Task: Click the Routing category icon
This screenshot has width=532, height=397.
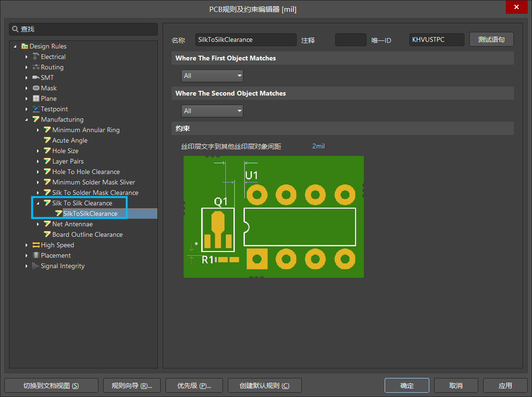Action: pos(36,67)
